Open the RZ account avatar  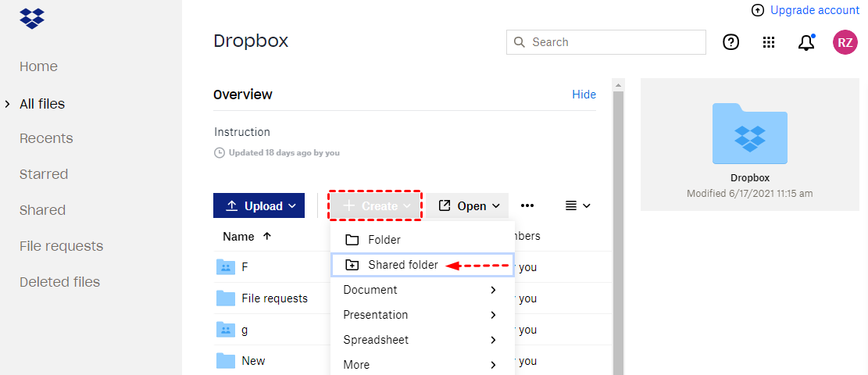(x=845, y=42)
